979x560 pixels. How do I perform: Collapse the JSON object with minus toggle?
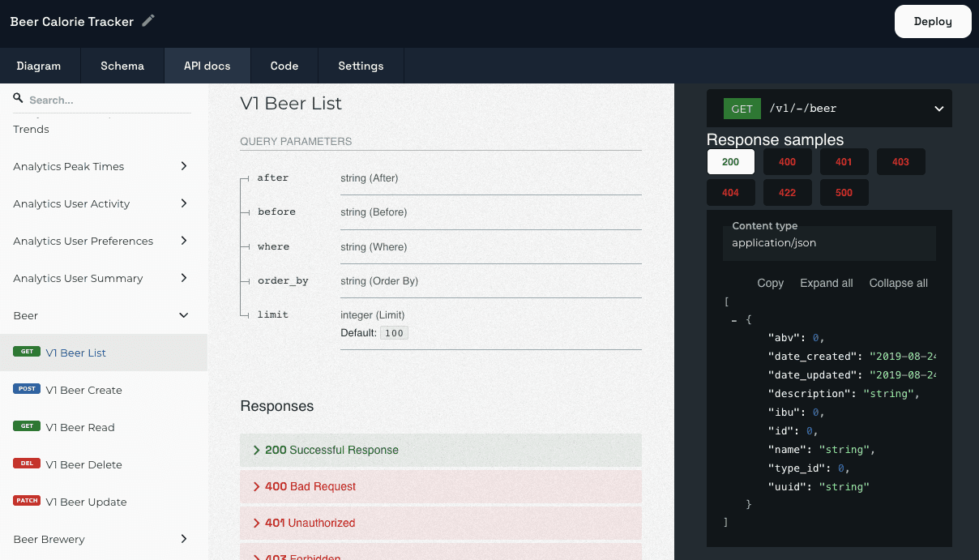click(734, 319)
